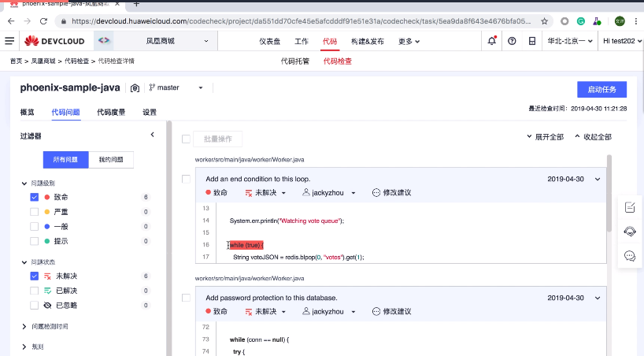The height and width of the screenshot is (356, 644).
Task: Click the 批量操作 button
Action: click(x=217, y=139)
